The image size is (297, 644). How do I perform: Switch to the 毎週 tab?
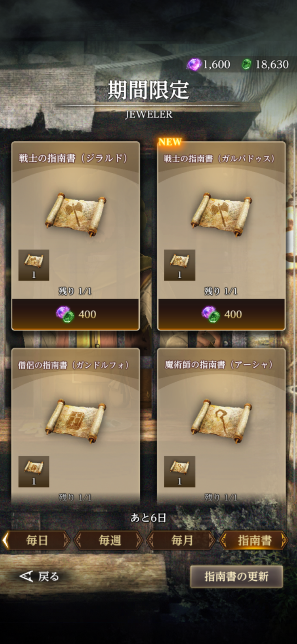(x=110, y=540)
